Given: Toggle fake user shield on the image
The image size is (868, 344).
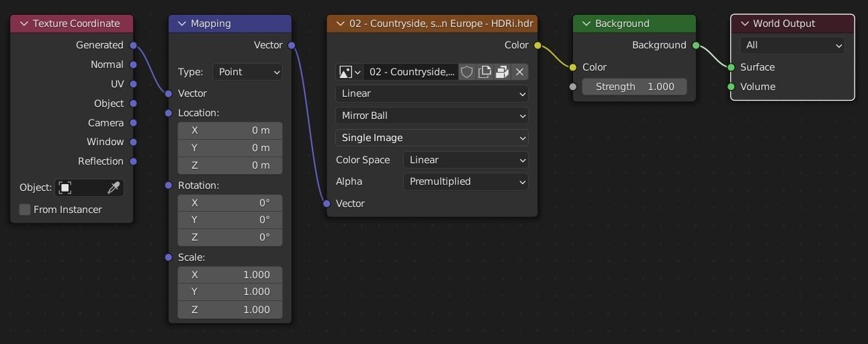Looking at the screenshot, I should click(467, 72).
